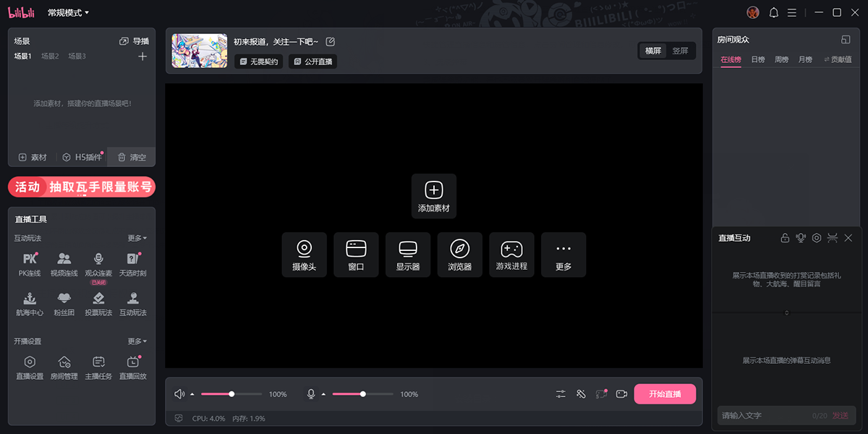Screen dimensions: 868x434
Task: Mute the speaker output
Action: point(179,394)
